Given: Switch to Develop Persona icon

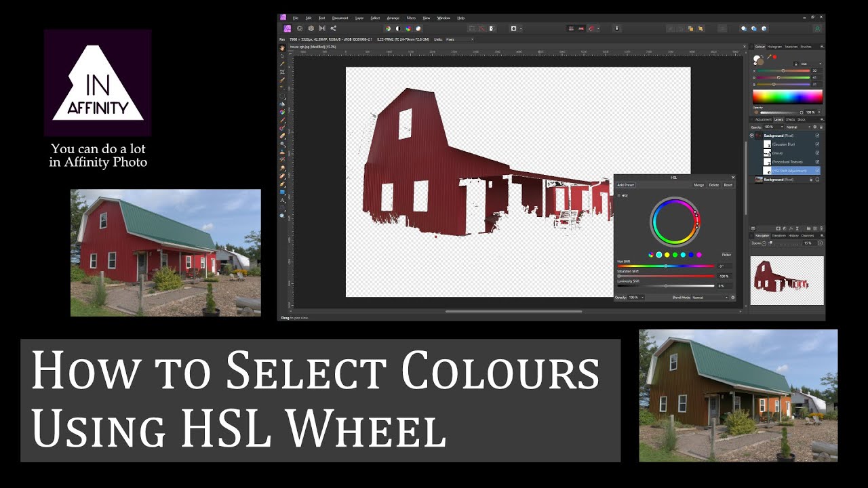Looking at the screenshot, I should 311,28.
